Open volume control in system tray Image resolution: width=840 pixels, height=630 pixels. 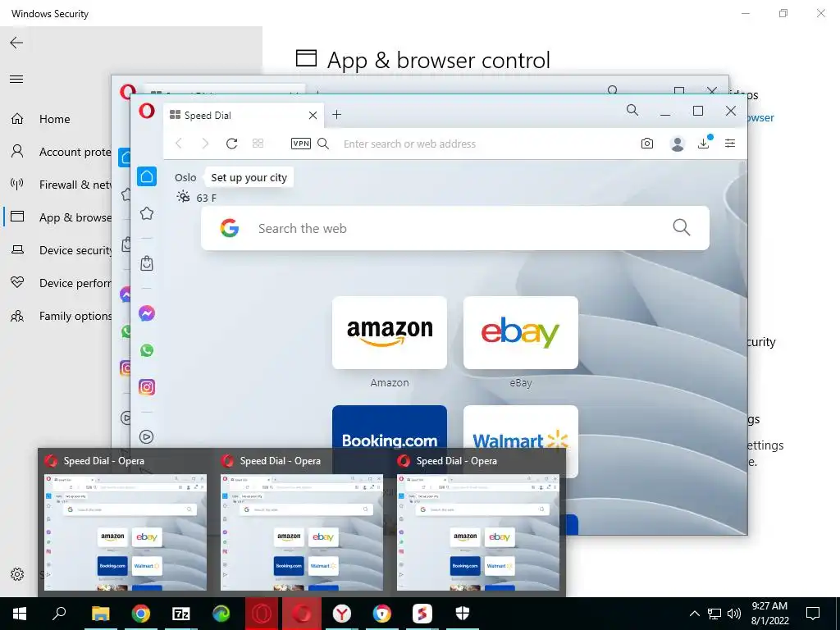pos(734,614)
